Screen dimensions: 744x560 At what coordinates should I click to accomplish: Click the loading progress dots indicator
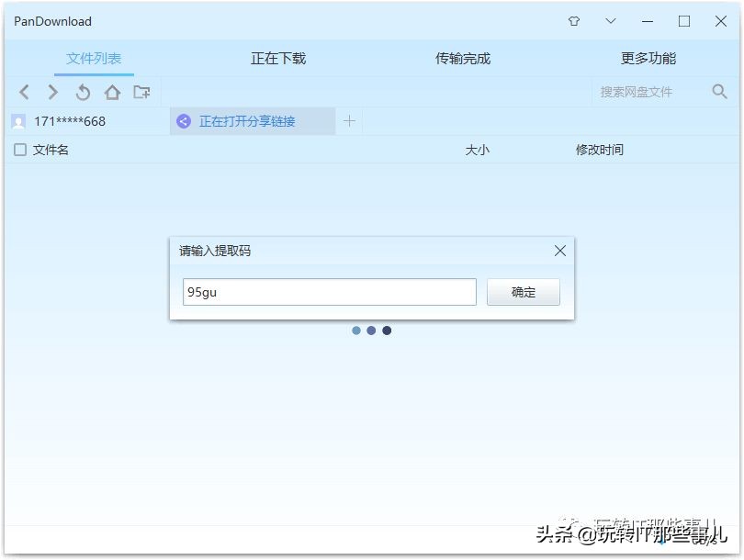[371, 330]
